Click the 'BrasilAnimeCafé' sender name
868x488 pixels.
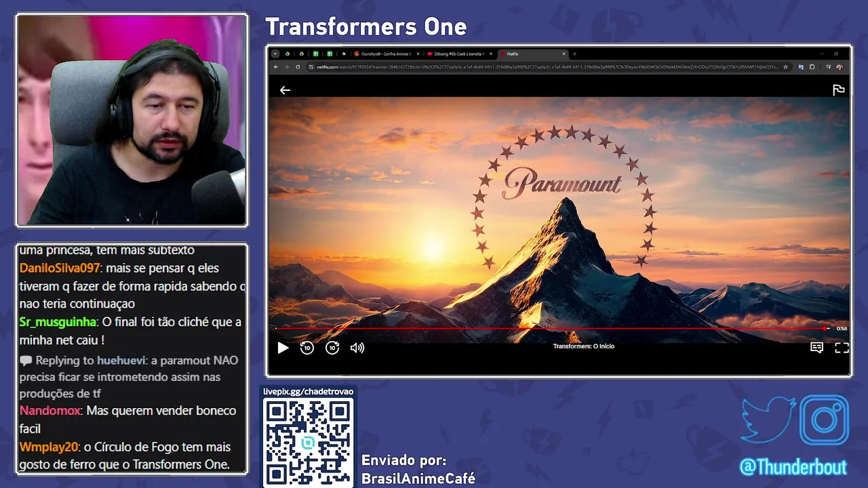[418, 479]
